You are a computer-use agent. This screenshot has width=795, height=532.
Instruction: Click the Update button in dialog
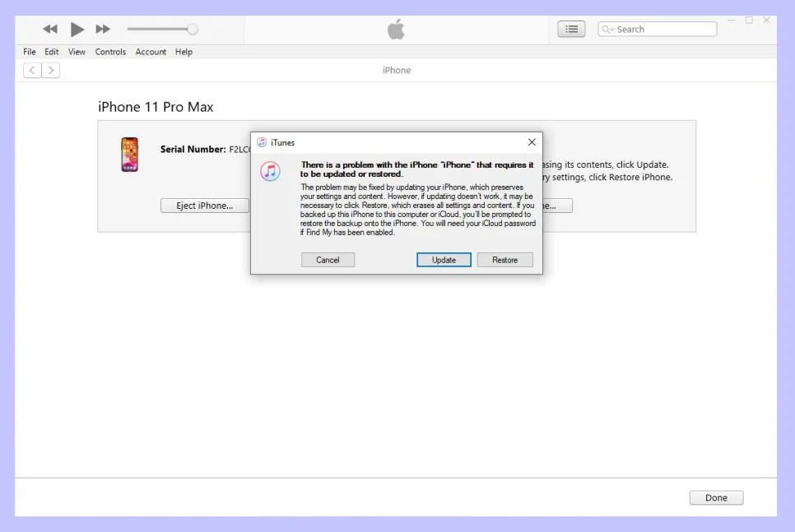tap(444, 260)
